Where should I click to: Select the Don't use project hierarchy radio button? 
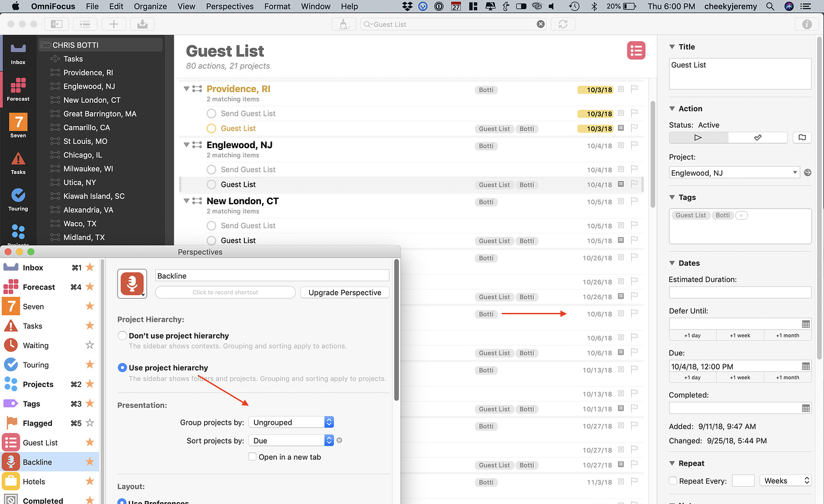pos(122,336)
